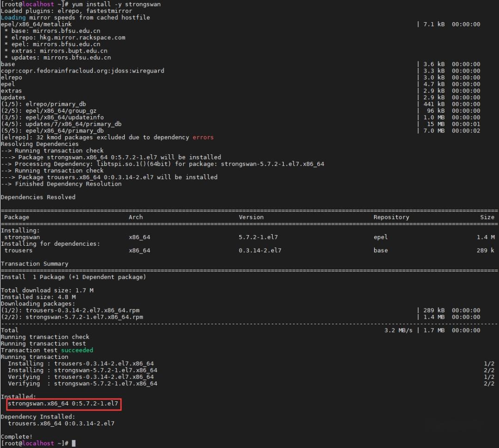
Task: Click '(5/5): epel/x86_64/primary_db' line
Action: coord(52,131)
